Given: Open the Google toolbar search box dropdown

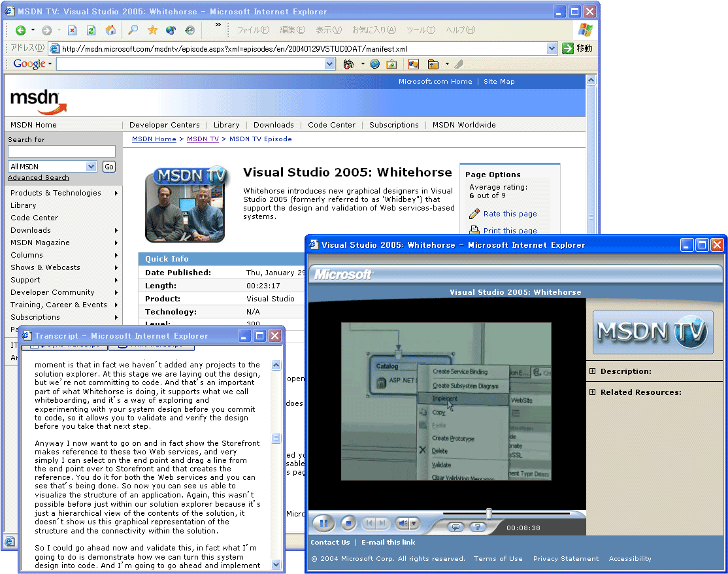Looking at the screenshot, I should (329, 64).
